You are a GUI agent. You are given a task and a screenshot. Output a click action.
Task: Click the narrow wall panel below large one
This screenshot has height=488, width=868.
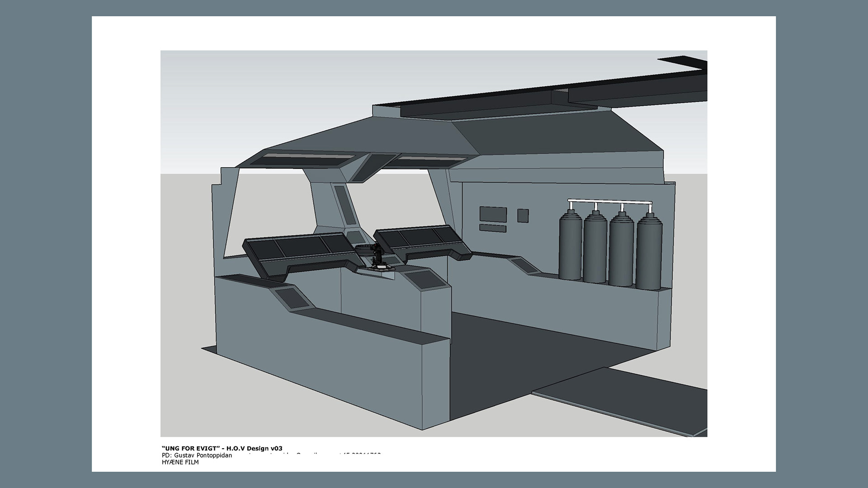click(492, 228)
